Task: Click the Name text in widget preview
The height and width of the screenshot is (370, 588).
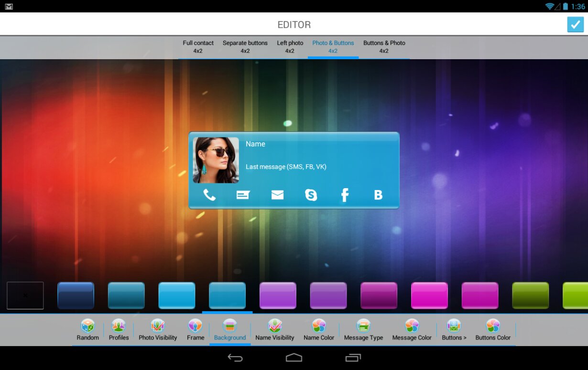Action: tap(255, 144)
